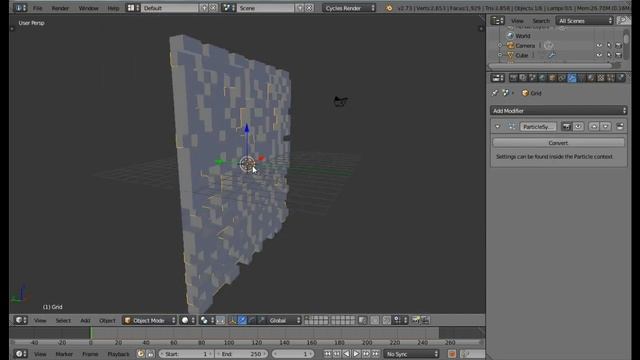Move ParticleSystem modifier down

[x=606, y=127]
